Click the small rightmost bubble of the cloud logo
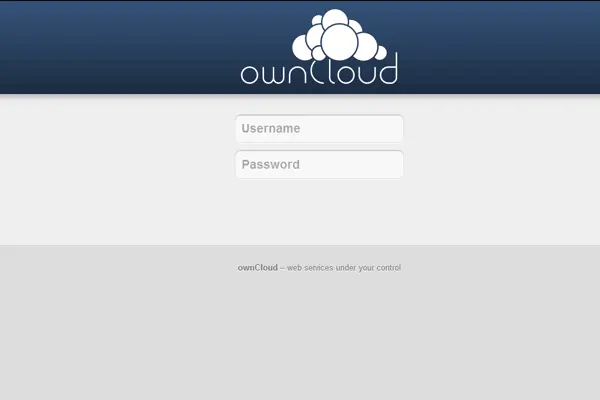Image resolution: width=600 pixels, height=400 pixels. click(379, 50)
